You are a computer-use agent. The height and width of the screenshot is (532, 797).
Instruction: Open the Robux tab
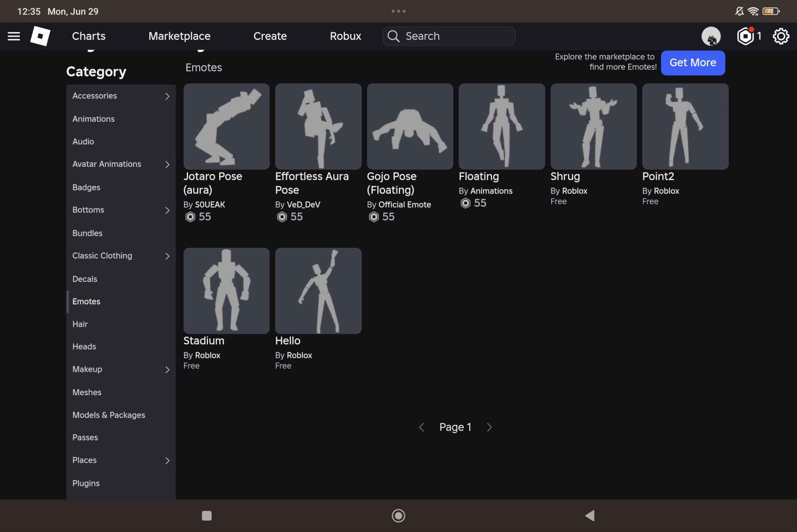(345, 36)
